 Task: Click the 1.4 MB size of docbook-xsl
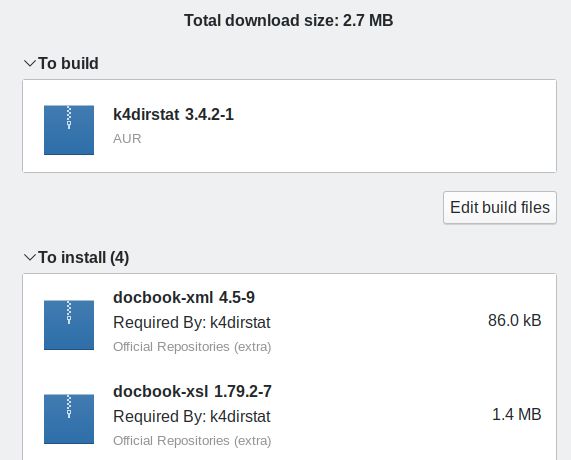point(516,414)
